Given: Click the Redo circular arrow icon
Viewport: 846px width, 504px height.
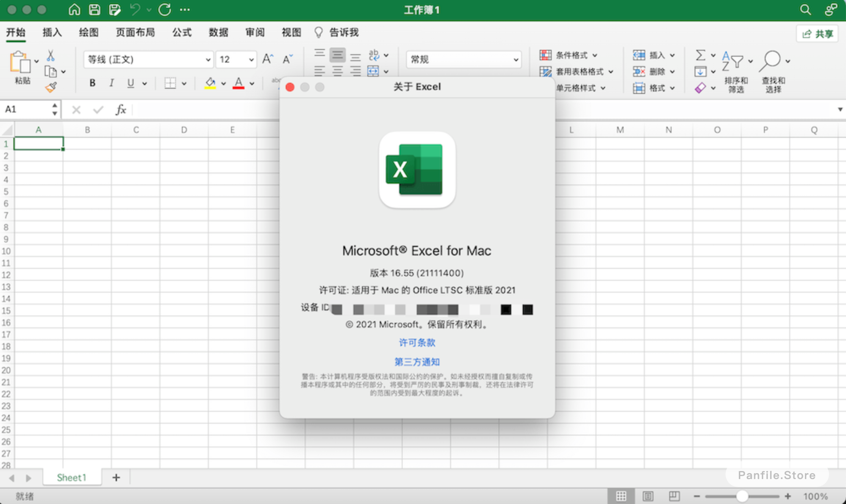Looking at the screenshot, I should [x=165, y=9].
